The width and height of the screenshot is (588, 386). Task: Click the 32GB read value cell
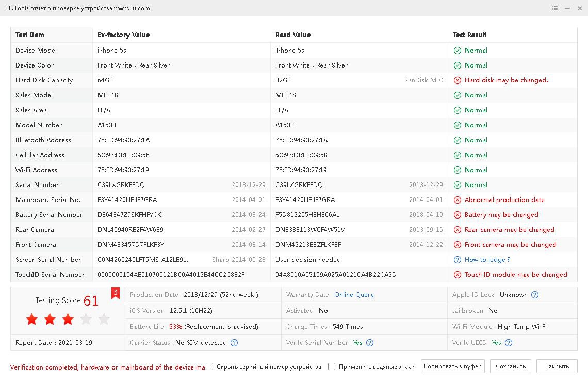point(283,80)
